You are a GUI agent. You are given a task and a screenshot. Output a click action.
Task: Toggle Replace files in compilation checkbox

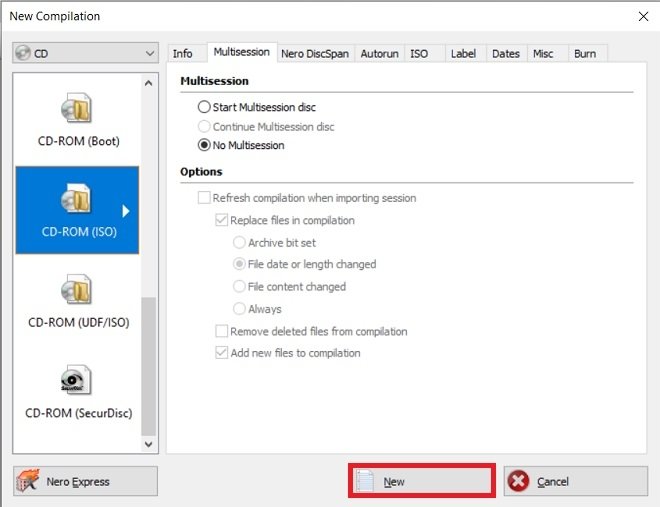[x=221, y=220]
